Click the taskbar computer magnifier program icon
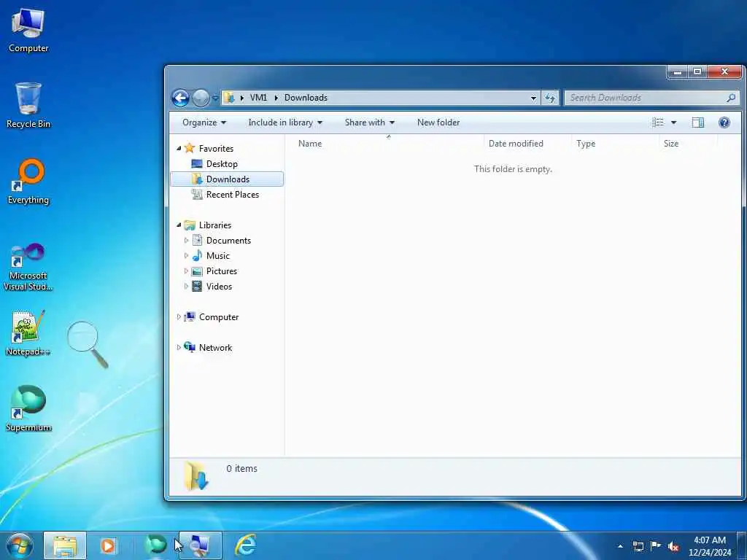The width and height of the screenshot is (747, 560). 201,545
